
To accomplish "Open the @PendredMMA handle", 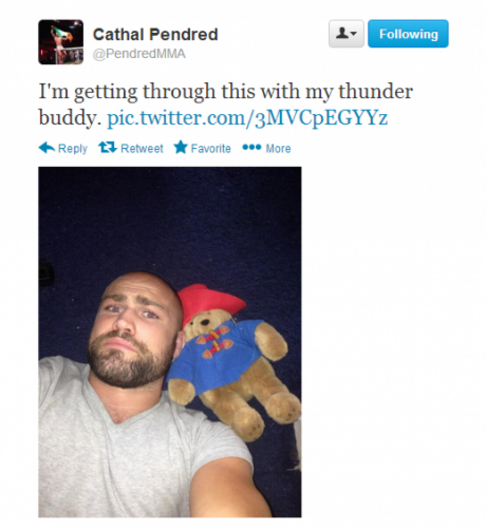I will tap(139, 54).
